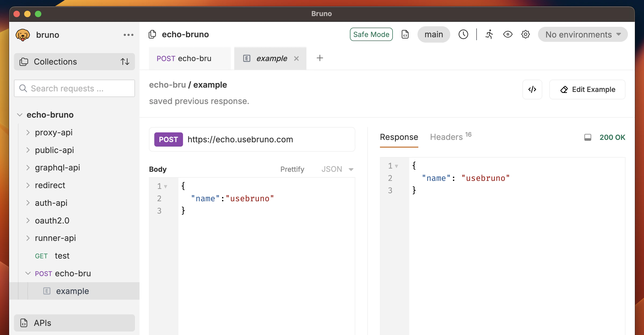Click Prettify above the body editor
Image resolution: width=644 pixels, height=335 pixels.
coord(292,169)
